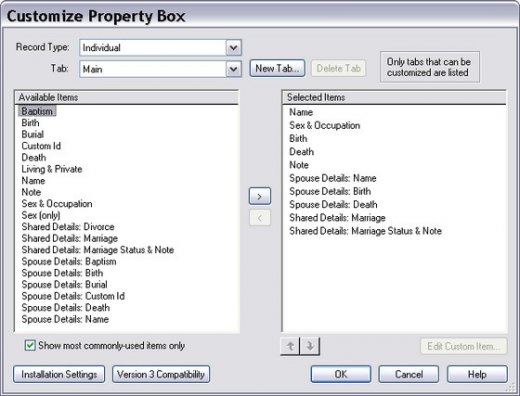Select Spouse Details: Name in Available Items
Image resolution: width=520 pixels, height=396 pixels.
point(65,319)
